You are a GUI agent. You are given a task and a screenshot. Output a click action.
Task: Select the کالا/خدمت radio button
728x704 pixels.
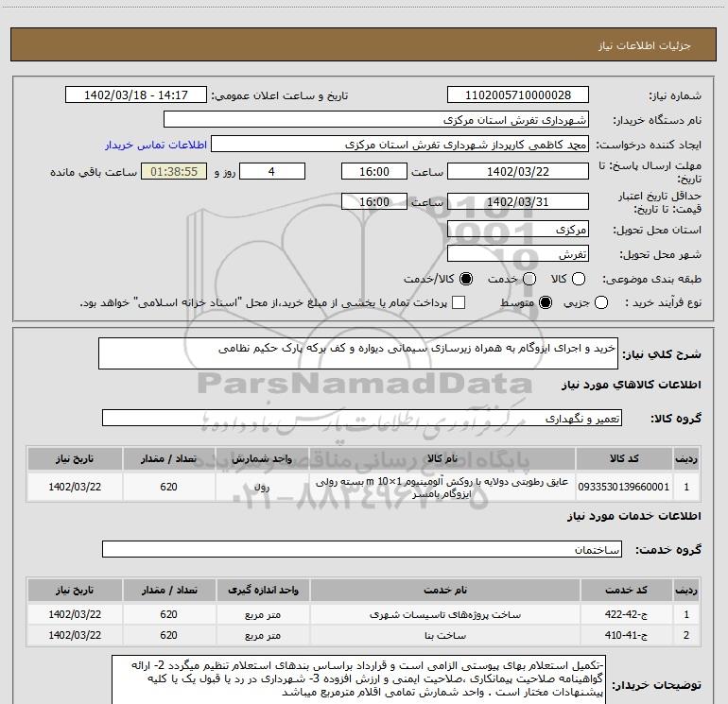point(466,279)
